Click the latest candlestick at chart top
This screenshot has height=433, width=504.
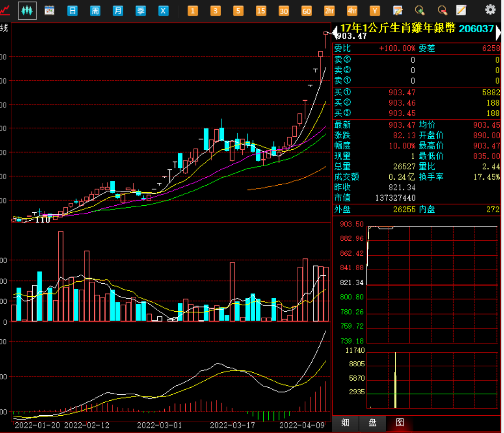[326, 40]
